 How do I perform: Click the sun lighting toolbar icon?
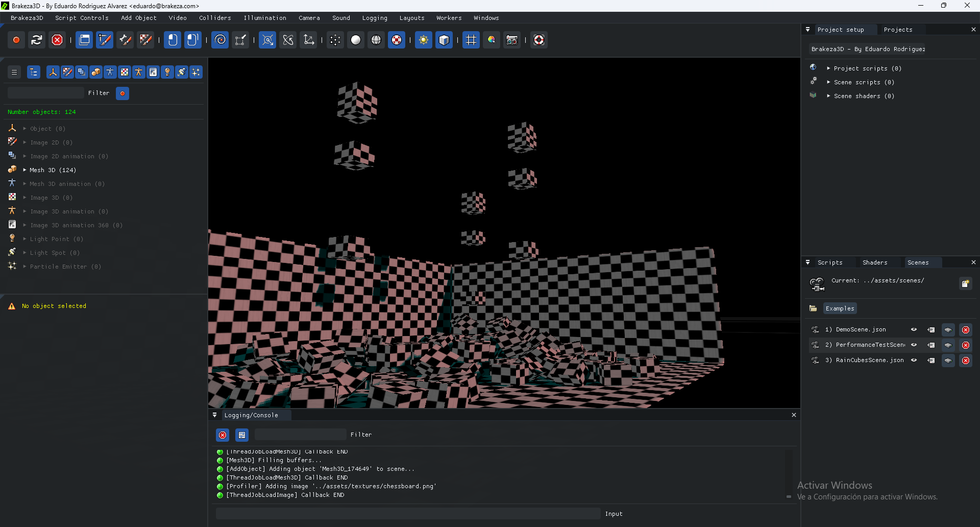(x=423, y=40)
